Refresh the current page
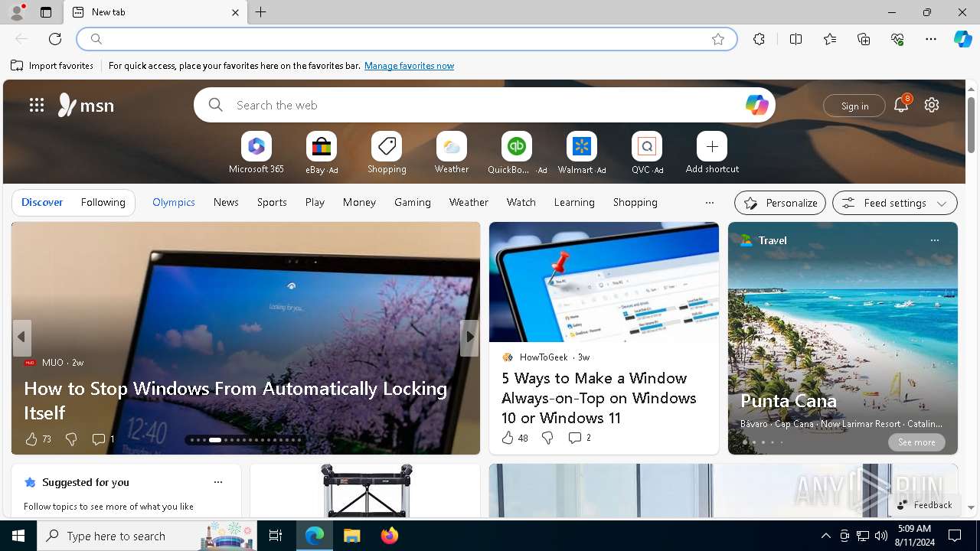Image resolution: width=980 pixels, height=551 pixels. pos(55,39)
